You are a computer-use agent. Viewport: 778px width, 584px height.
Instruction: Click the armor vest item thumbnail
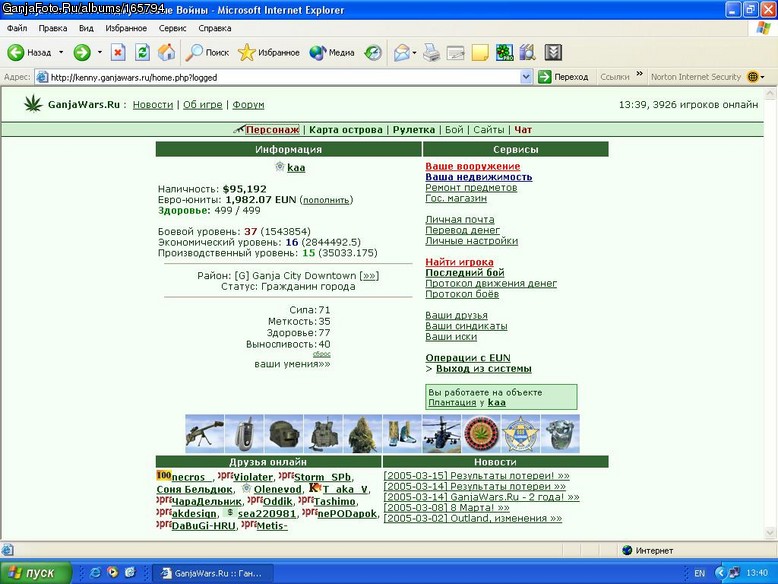(323, 434)
